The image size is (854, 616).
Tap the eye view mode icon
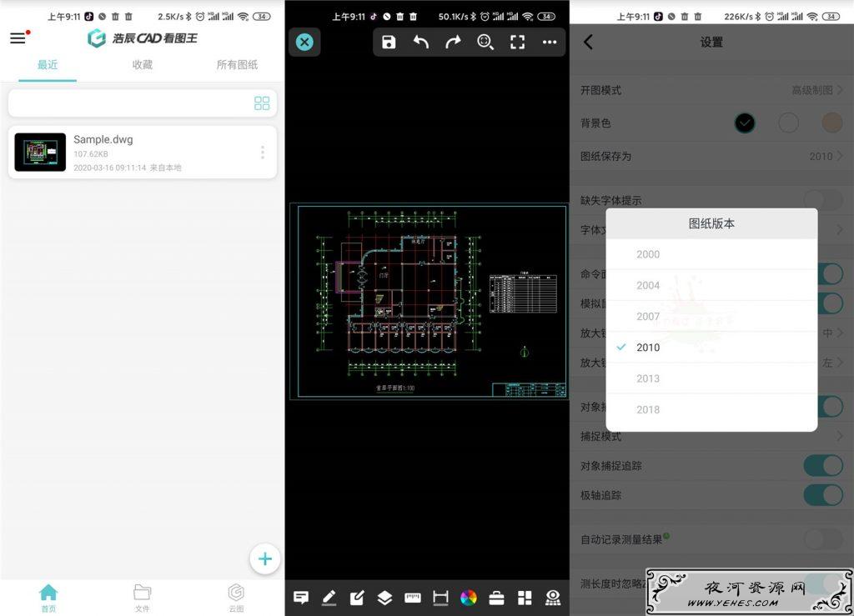click(553, 598)
